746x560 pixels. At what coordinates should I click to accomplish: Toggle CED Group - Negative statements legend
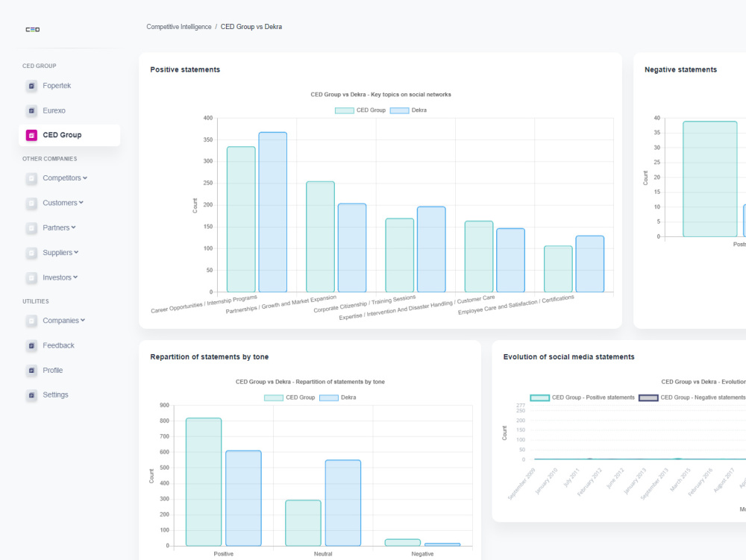pos(692,397)
